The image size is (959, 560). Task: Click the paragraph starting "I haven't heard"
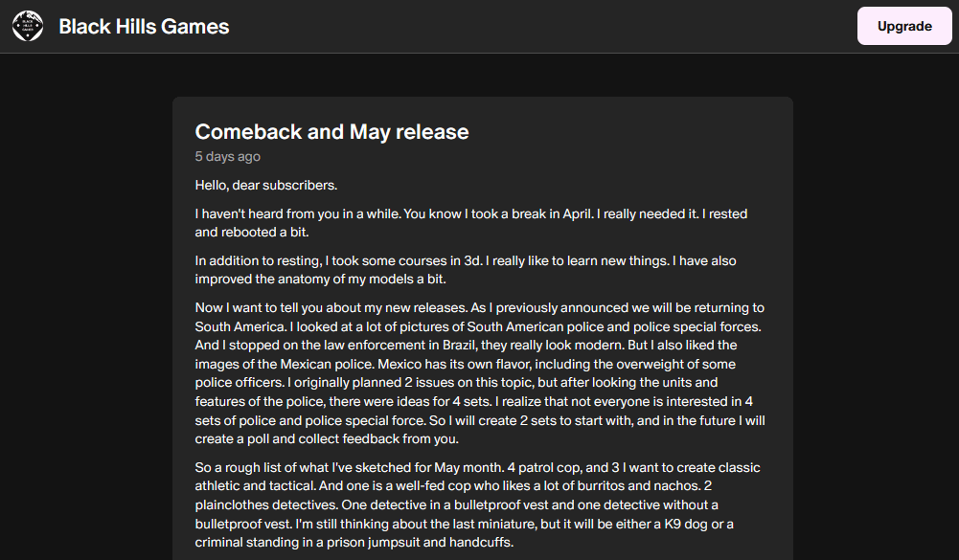point(471,222)
